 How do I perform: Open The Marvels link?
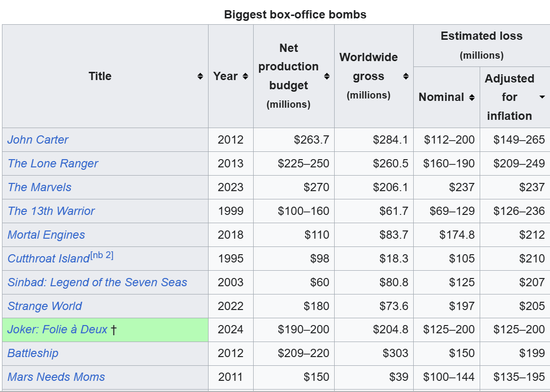[x=39, y=187]
